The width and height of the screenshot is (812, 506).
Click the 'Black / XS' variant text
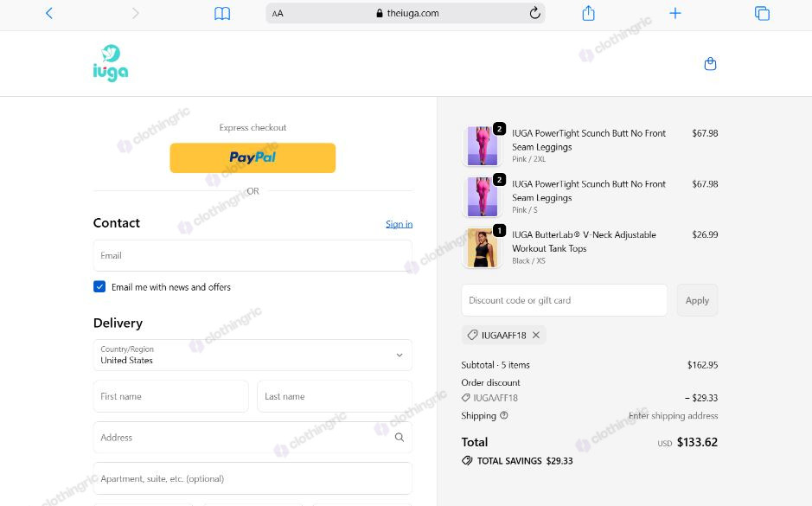click(x=528, y=260)
